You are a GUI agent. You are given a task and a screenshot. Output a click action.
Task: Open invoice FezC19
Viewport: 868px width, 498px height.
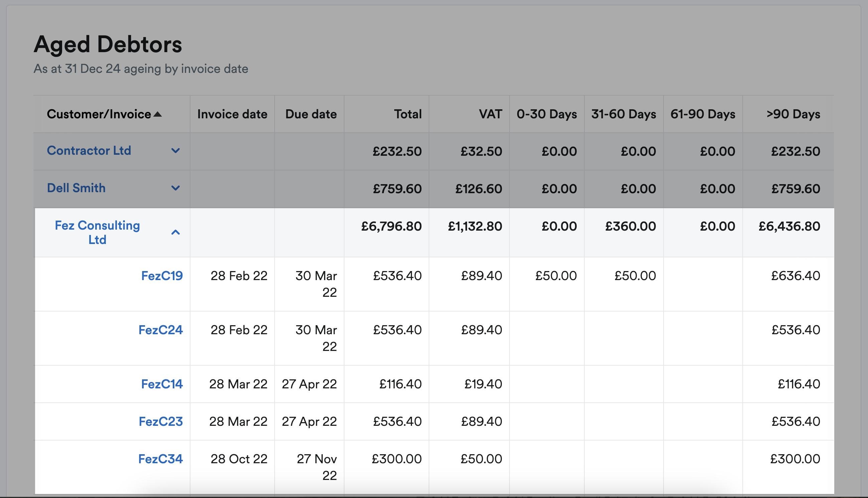162,276
